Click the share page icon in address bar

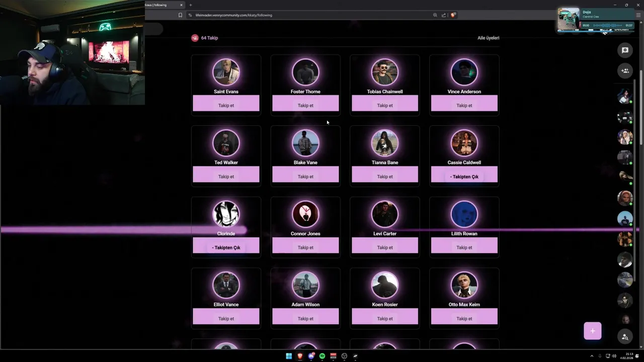444,15
